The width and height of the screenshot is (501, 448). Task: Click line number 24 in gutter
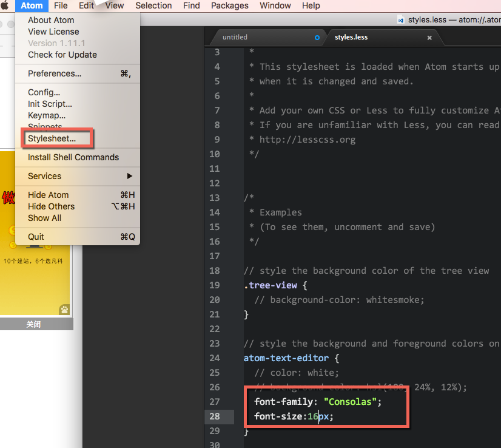(214, 358)
